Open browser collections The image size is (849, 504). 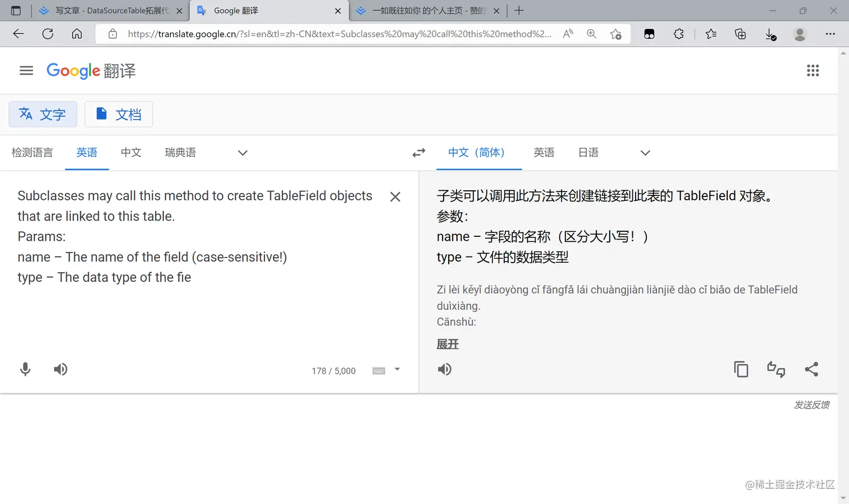[x=741, y=34]
